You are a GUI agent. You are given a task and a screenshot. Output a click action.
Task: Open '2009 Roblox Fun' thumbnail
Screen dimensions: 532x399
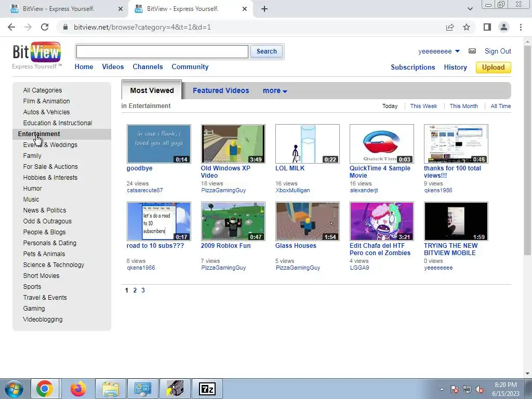[x=233, y=221]
